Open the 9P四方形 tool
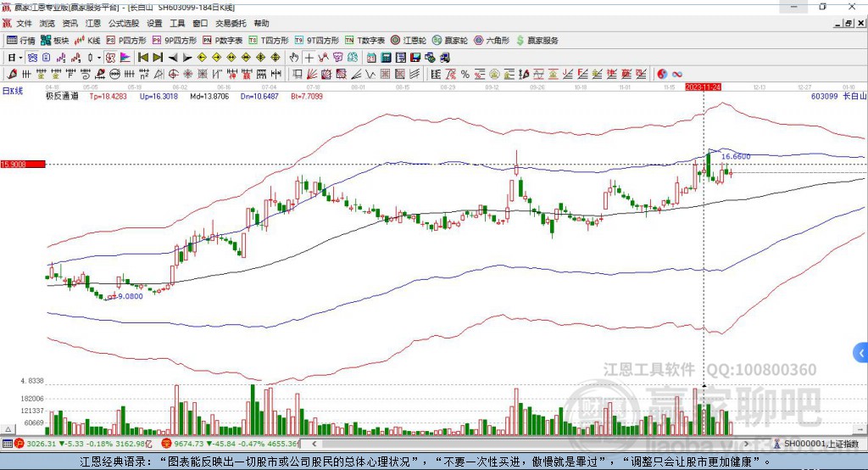Viewport: 868px width, 470px height. click(175, 41)
